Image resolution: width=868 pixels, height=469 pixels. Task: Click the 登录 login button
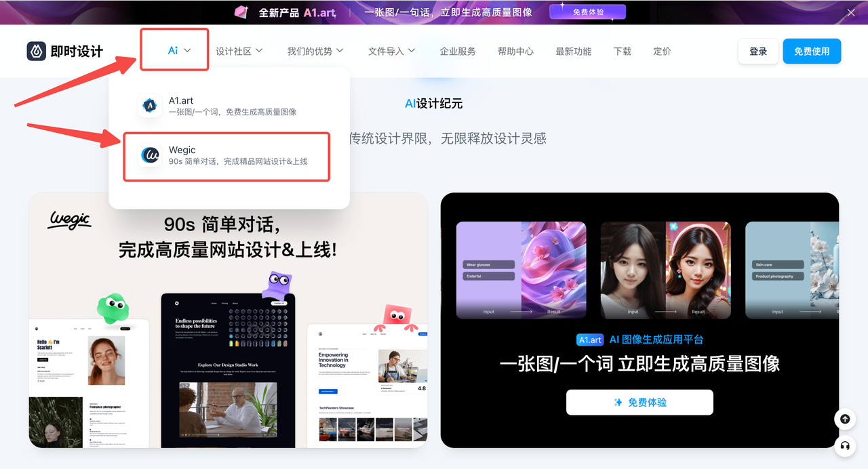pos(757,51)
